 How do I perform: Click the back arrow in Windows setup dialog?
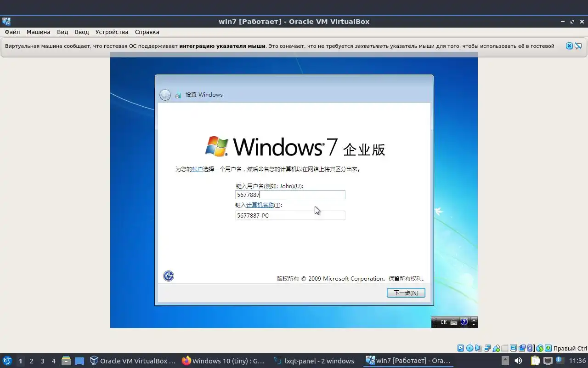point(165,95)
